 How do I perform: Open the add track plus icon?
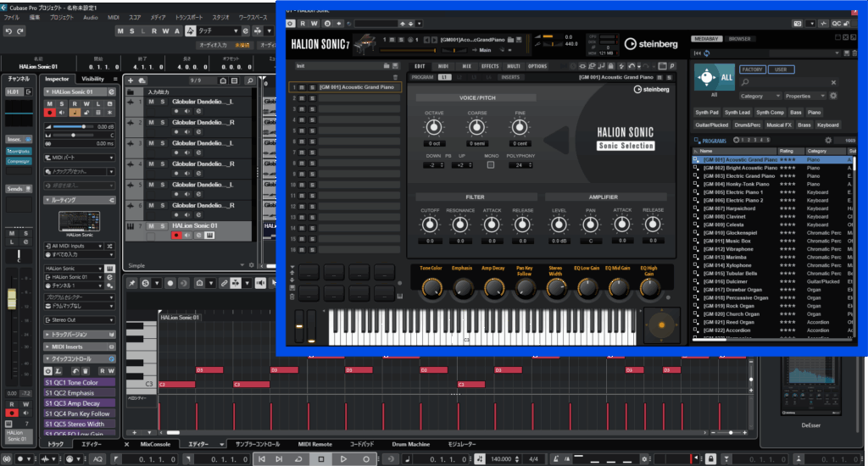click(131, 80)
